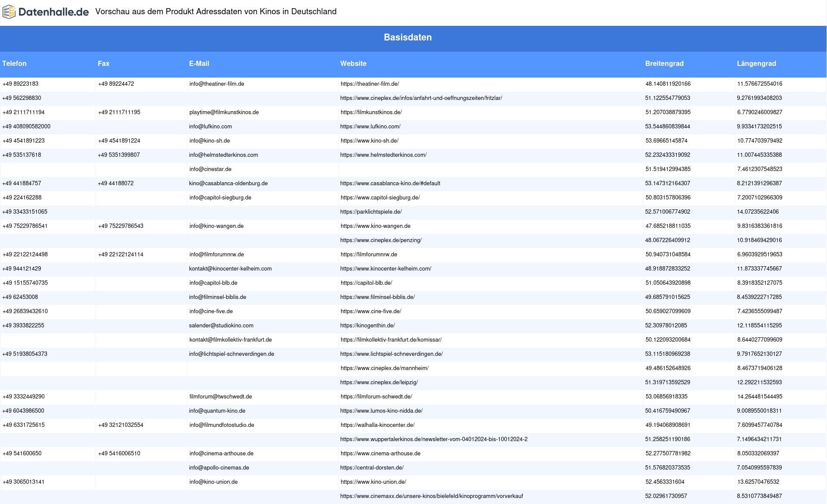Open https://filmkunstkinos.de/ website entry

(371, 112)
